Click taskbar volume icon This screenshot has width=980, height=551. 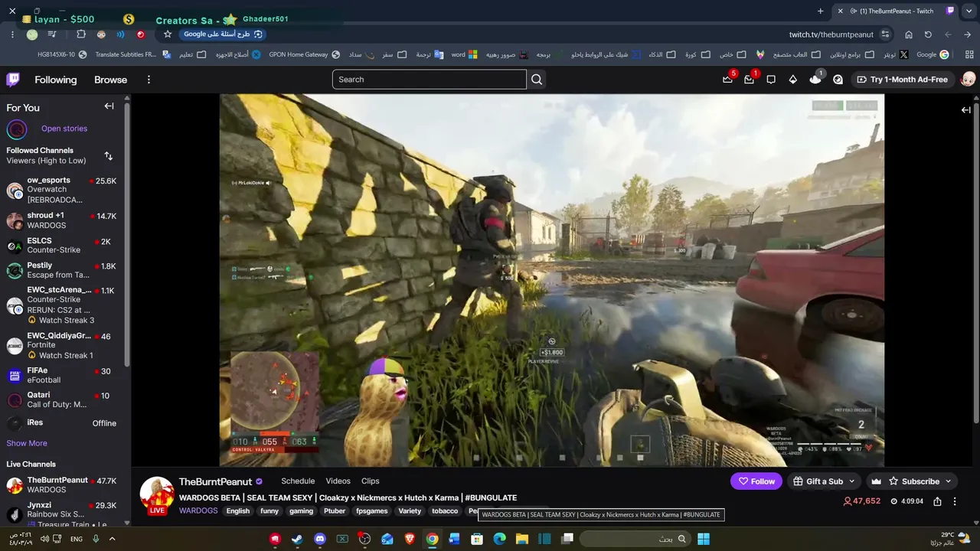tap(45, 539)
